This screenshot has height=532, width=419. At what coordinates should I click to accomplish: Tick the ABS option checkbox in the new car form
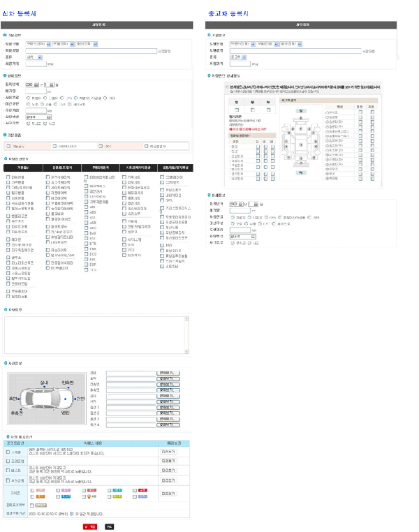86,212
